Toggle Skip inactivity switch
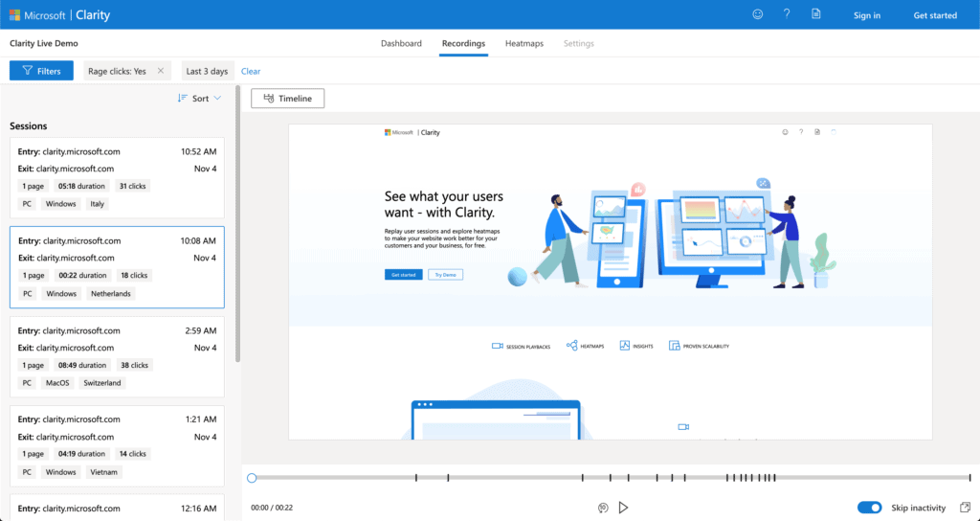This screenshot has width=980, height=521. pos(869,508)
